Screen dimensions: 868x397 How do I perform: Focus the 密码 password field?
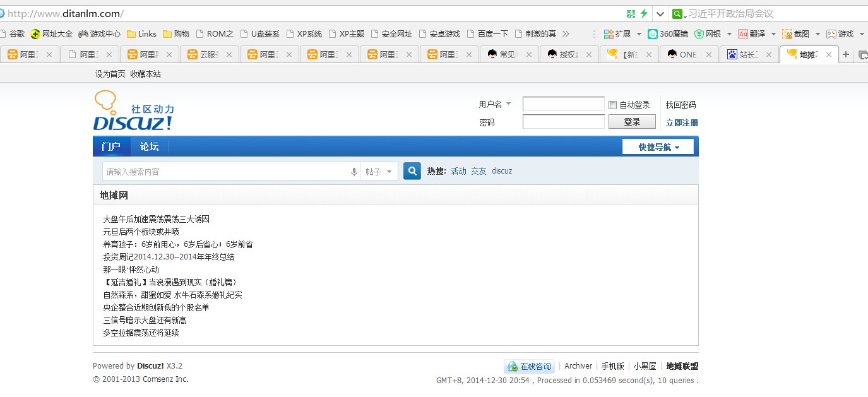coord(563,122)
